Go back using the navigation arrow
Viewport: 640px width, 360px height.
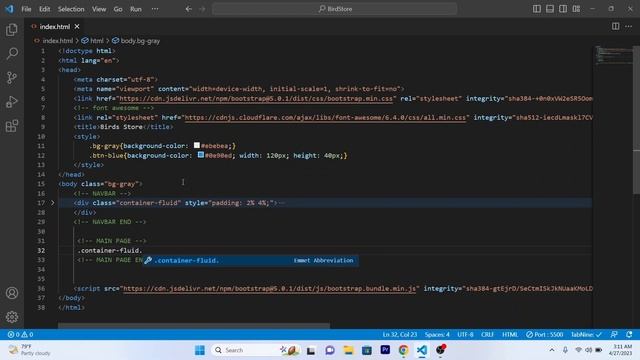189,9
